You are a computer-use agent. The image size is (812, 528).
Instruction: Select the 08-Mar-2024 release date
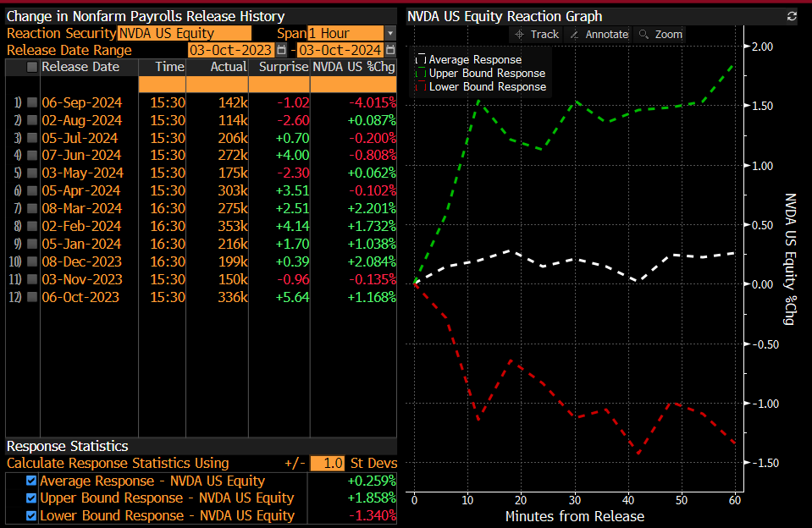82,208
